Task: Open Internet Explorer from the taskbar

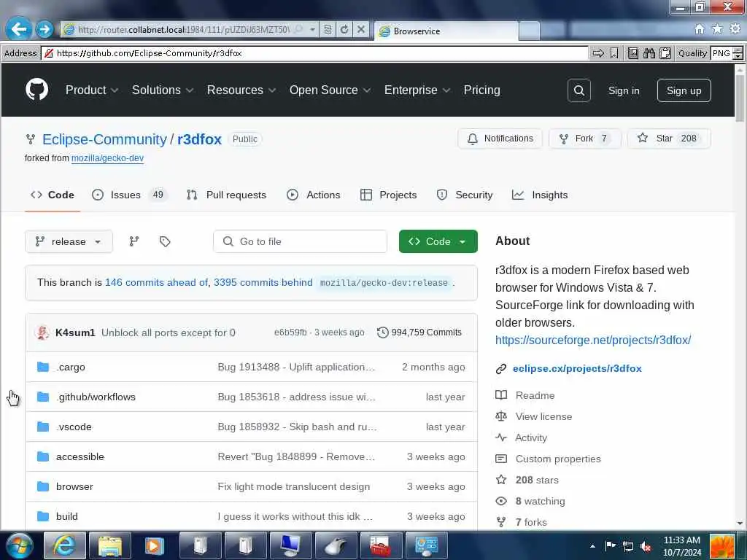Action: pyautogui.click(x=64, y=545)
